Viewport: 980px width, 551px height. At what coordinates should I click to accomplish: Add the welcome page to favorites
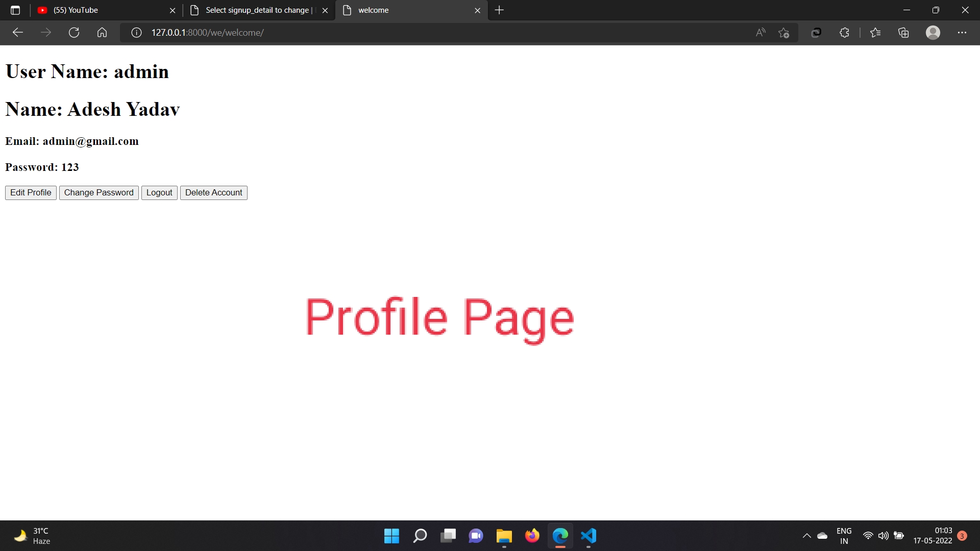784,32
